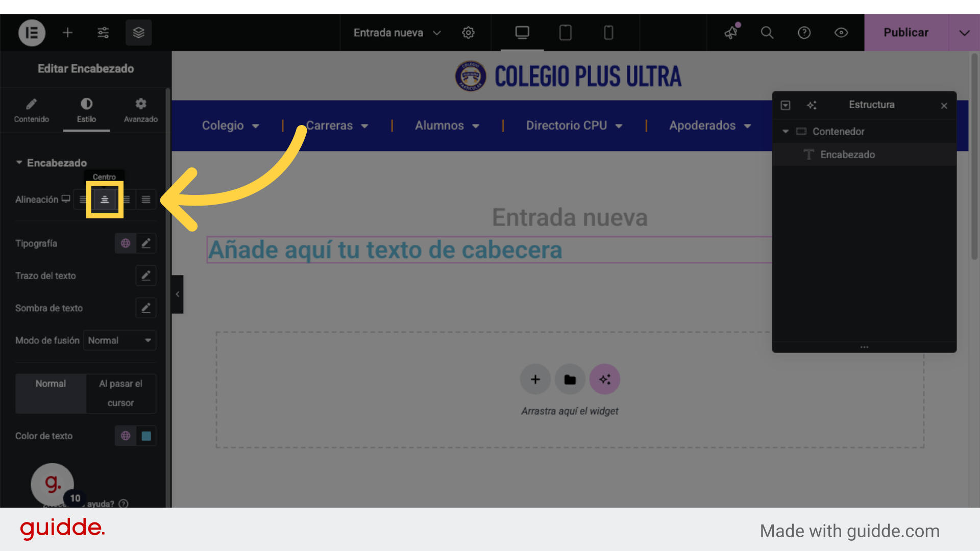Set alignment to justified
The image size is (980, 551).
(x=146, y=199)
